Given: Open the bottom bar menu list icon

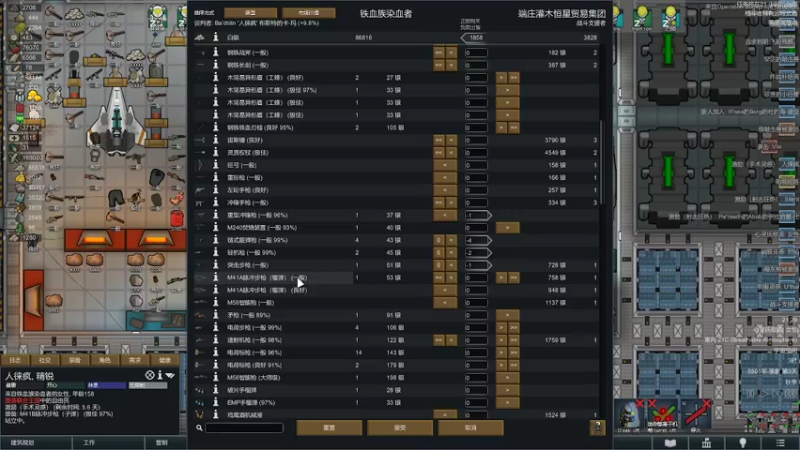Looking at the screenshot, I should coord(780,443).
